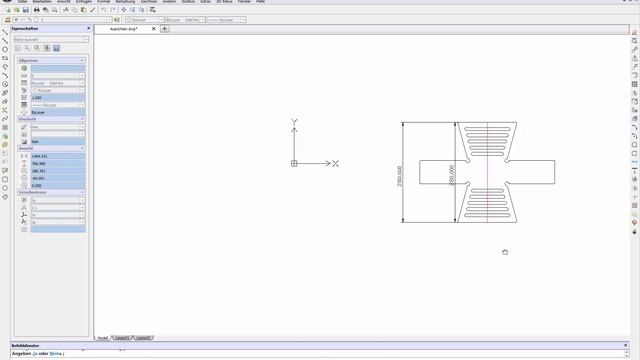Open the Datei menu
The width and height of the screenshot is (640, 360).
22,2
